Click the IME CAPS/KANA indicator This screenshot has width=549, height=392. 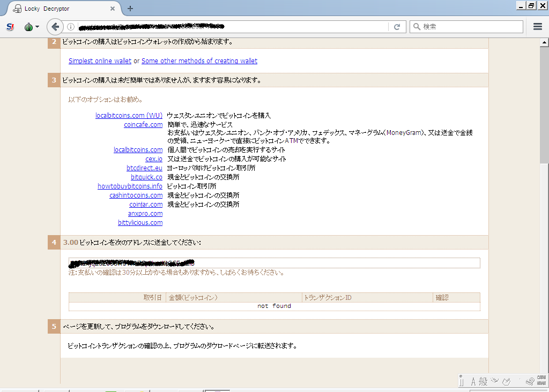pos(541,380)
